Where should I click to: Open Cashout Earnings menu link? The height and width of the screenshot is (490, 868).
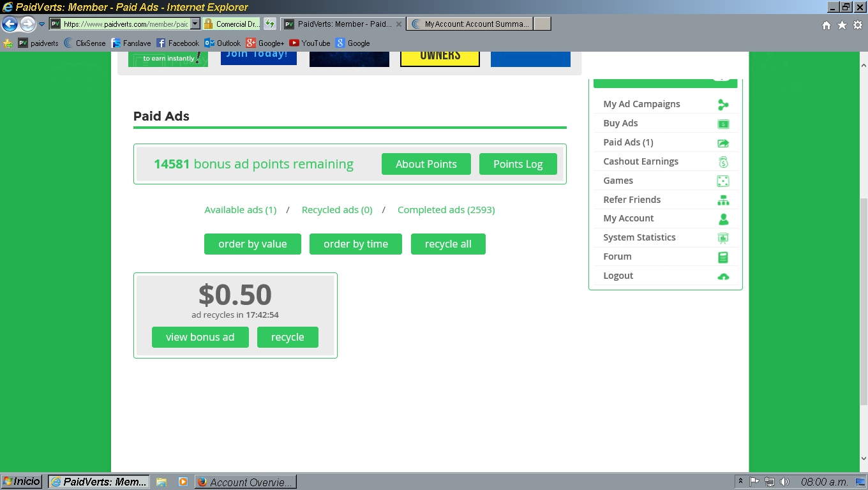pyautogui.click(x=641, y=161)
